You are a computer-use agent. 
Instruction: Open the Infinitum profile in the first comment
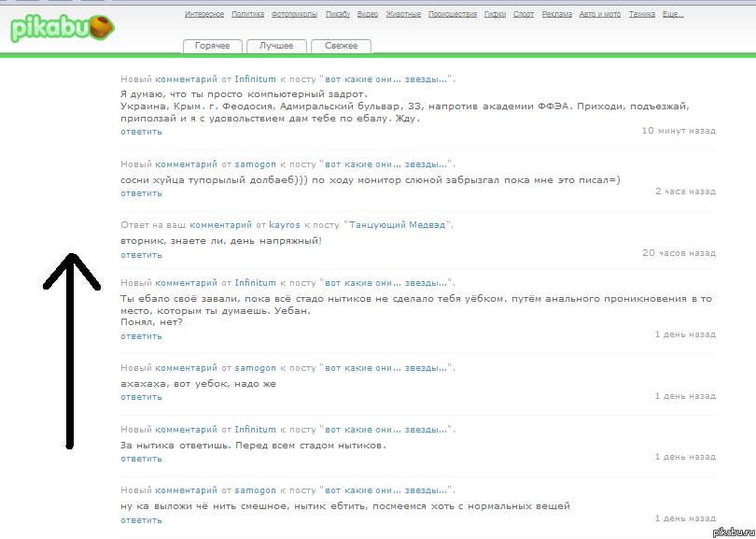(255, 80)
